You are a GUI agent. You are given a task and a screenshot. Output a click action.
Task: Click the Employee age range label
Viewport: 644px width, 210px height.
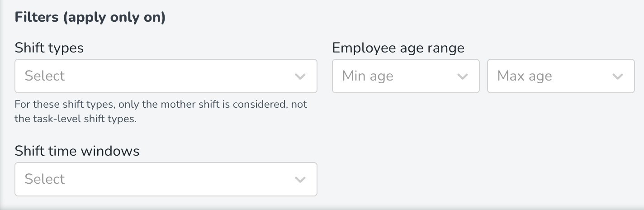point(398,48)
